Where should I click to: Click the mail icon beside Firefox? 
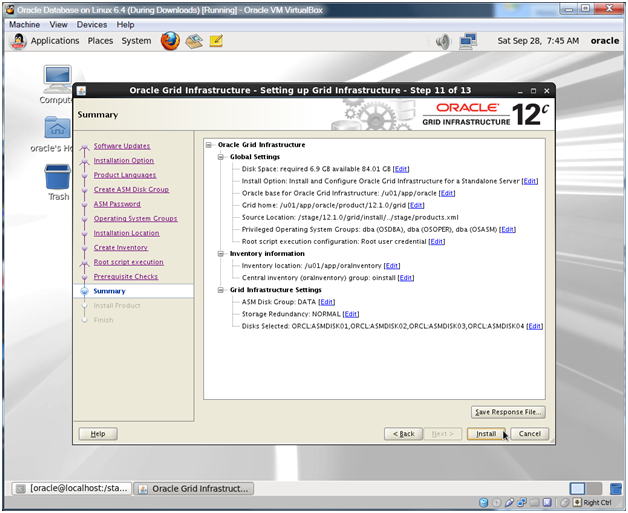tap(194, 41)
